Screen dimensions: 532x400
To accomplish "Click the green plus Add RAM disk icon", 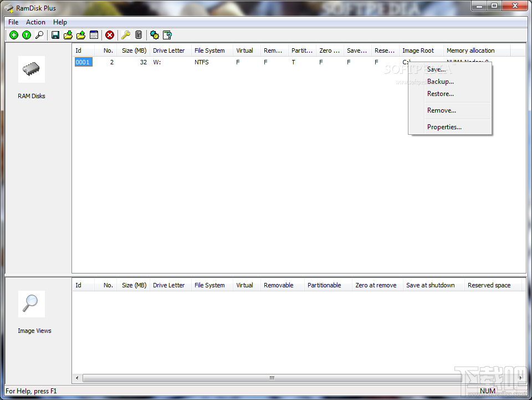I will point(14,35).
